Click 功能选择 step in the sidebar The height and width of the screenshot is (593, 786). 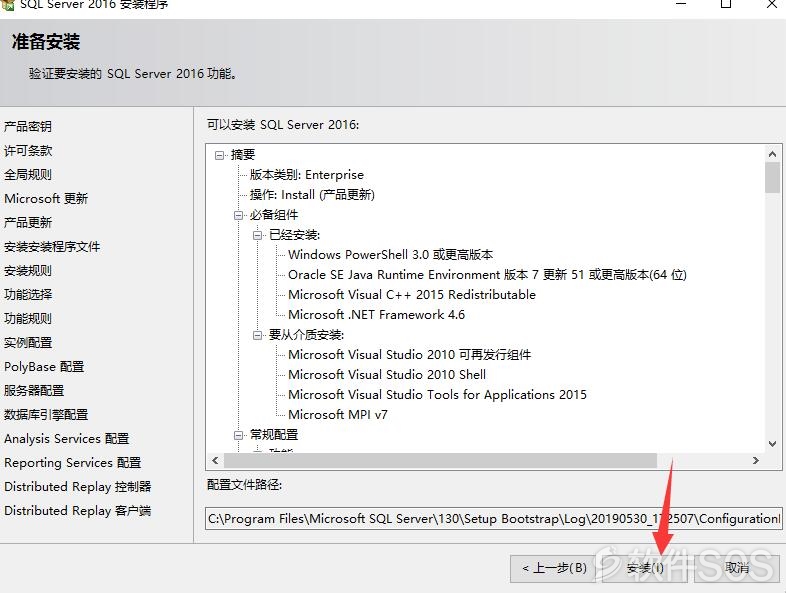[28, 294]
